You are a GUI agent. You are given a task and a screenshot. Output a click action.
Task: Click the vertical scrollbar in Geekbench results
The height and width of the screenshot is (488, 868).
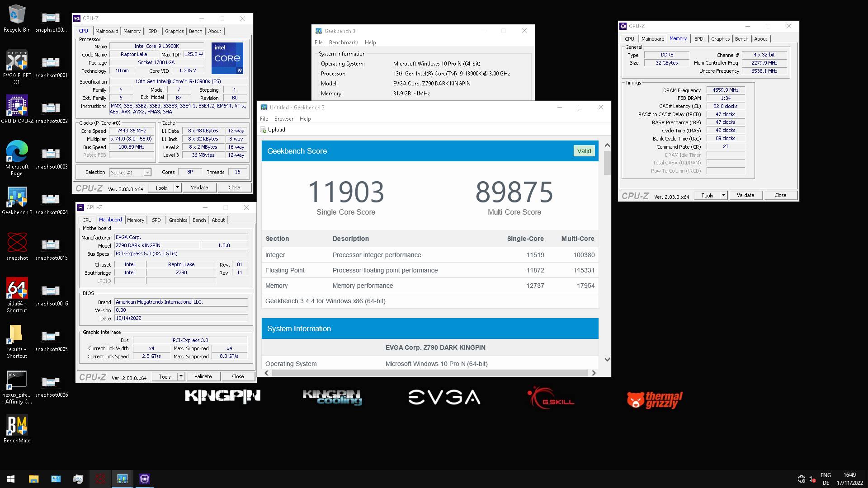pyautogui.click(x=607, y=164)
